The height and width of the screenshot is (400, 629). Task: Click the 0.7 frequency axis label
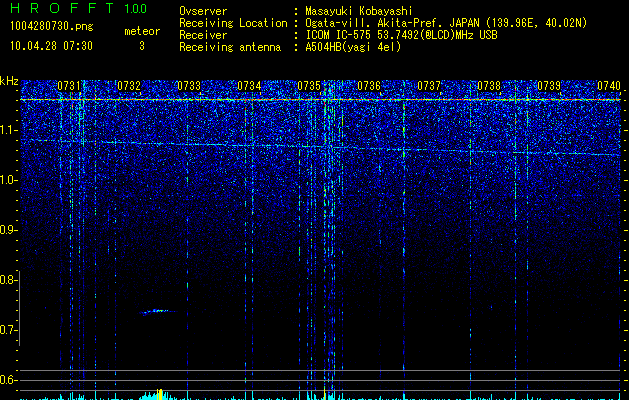pos(9,330)
